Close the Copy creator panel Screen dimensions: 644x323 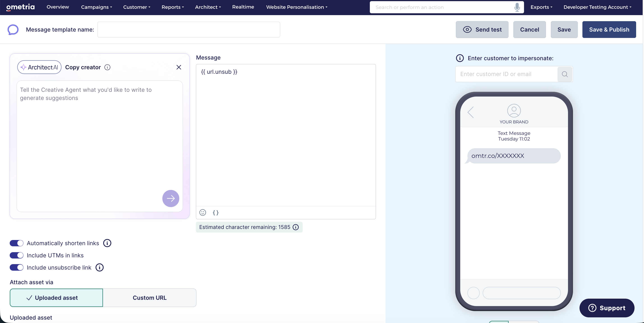point(179,67)
